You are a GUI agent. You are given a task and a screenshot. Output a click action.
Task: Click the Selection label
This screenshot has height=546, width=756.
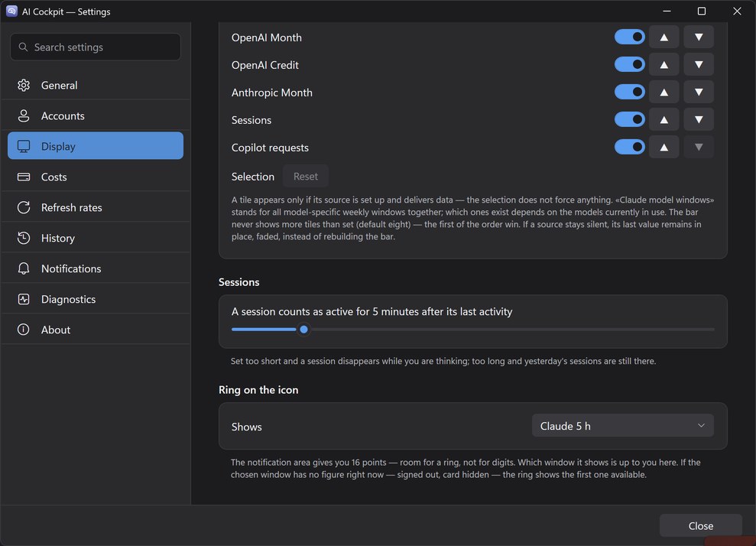(253, 177)
